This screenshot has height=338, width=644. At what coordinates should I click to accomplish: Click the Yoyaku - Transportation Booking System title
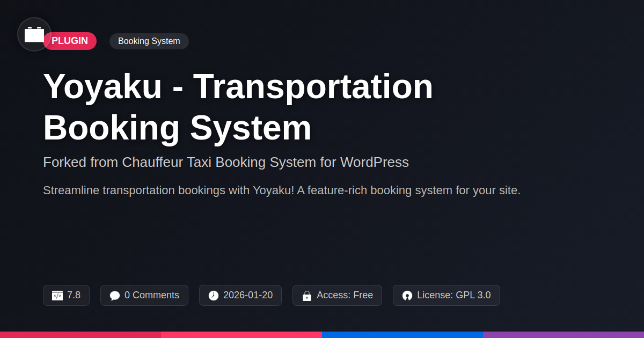[238, 107]
